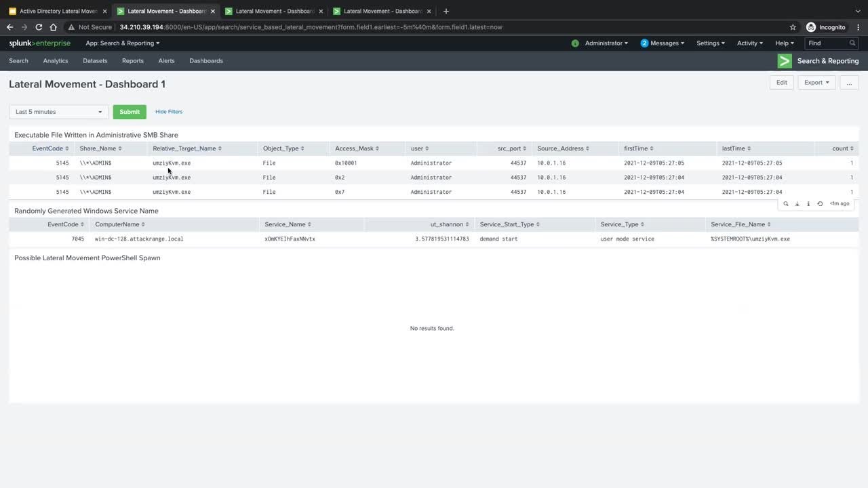868x488 pixels.
Task: Sort by the Source_Address column
Action: pos(564,148)
